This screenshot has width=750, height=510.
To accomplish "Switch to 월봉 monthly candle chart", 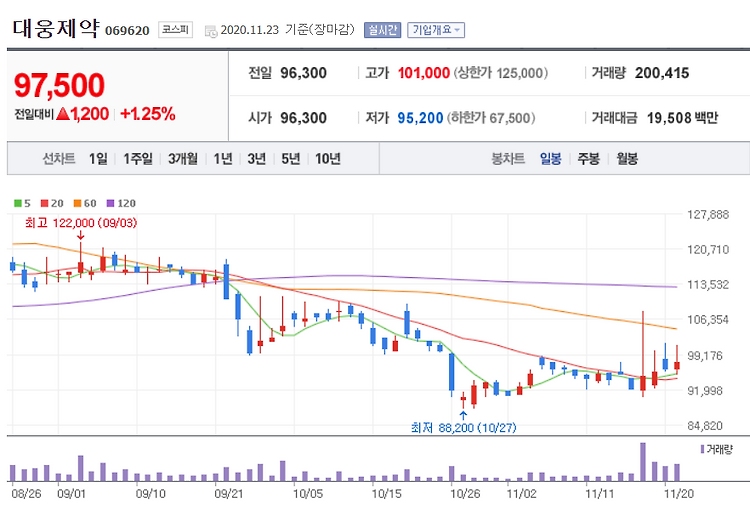I will click(627, 158).
